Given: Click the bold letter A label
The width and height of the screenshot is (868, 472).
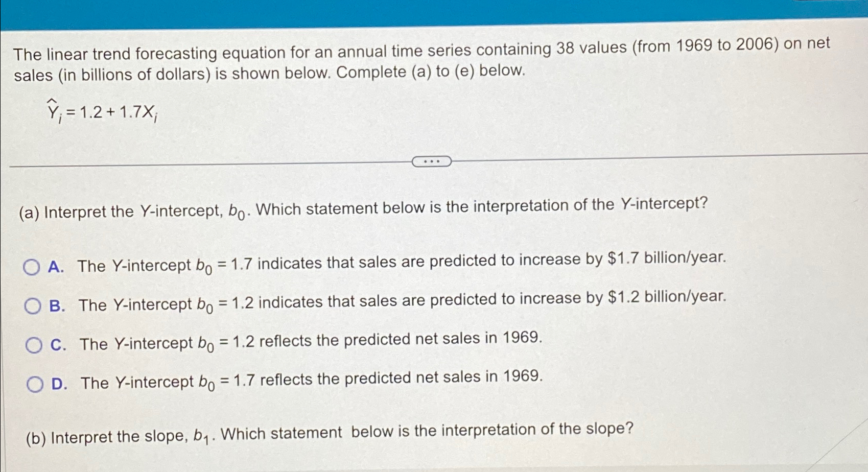Looking at the screenshot, I should [x=56, y=267].
